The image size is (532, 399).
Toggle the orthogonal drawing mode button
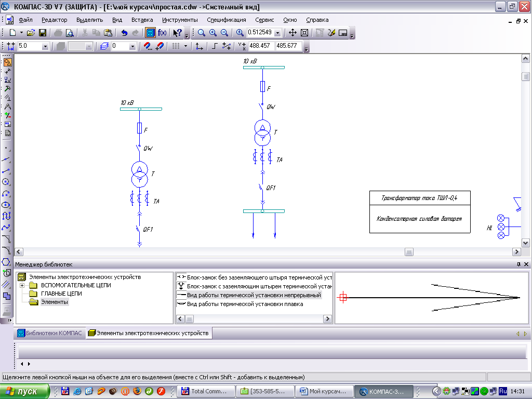(x=215, y=46)
